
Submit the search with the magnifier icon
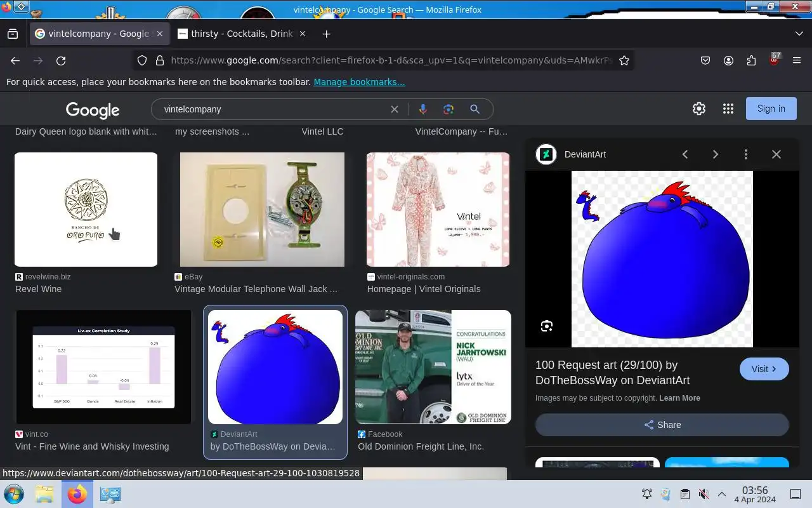point(475,109)
